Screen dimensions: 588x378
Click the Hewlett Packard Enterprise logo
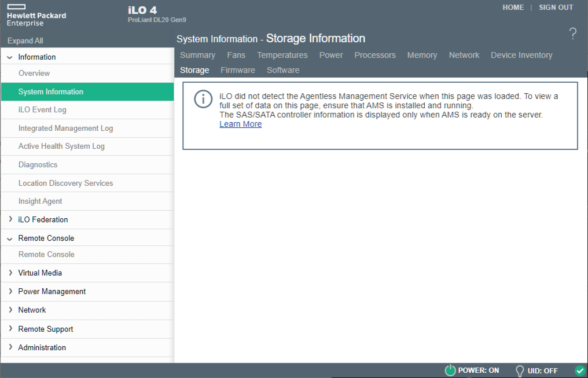36,15
